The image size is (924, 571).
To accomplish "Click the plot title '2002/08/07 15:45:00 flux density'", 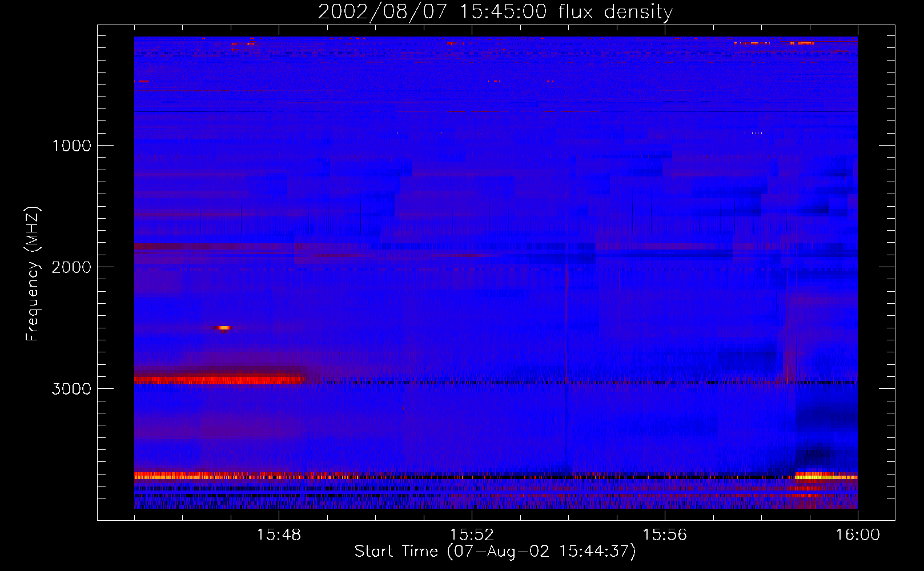I will coord(495,11).
